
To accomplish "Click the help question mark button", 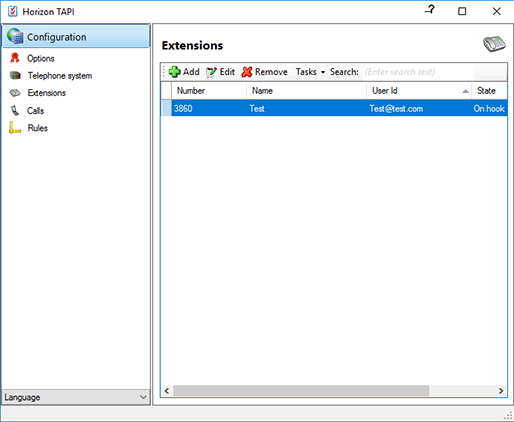I will [430, 10].
